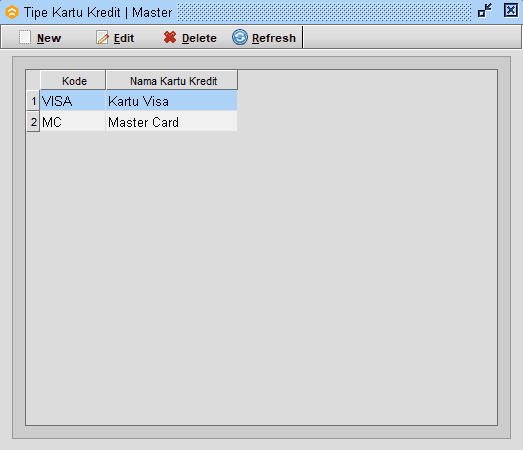Click the Nama Kartu Kredit column header
523x450 pixels.
pyautogui.click(x=172, y=80)
